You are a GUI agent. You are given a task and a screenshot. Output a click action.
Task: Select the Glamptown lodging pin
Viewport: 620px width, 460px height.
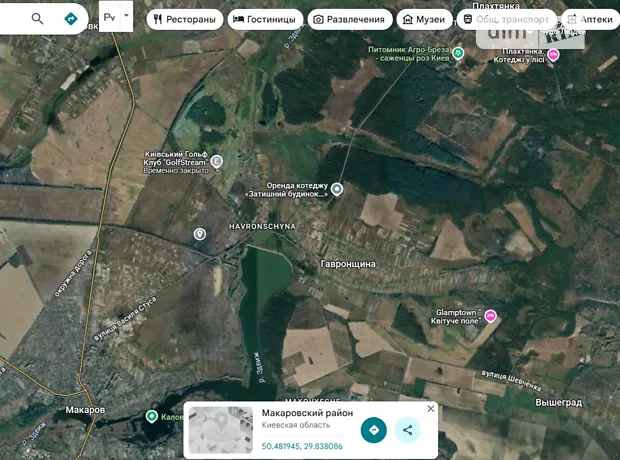(x=490, y=316)
